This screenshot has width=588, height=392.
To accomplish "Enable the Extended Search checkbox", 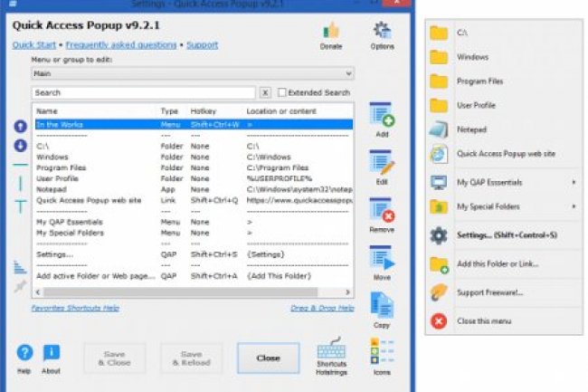I will 282,92.
